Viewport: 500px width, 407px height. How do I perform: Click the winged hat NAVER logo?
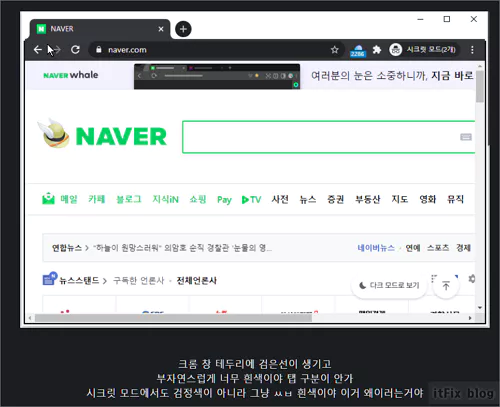coord(53,133)
